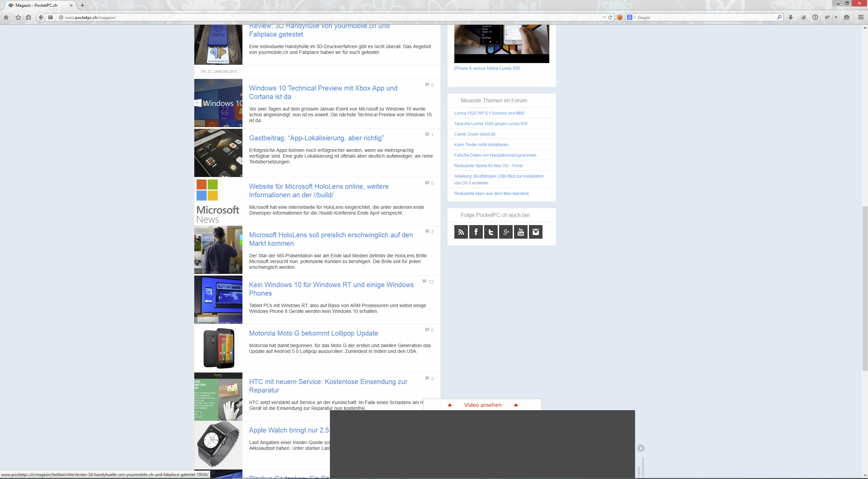Image resolution: width=868 pixels, height=479 pixels.
Task: Open the Google search engine selector dropdown
Action: [x=631, y=17]
